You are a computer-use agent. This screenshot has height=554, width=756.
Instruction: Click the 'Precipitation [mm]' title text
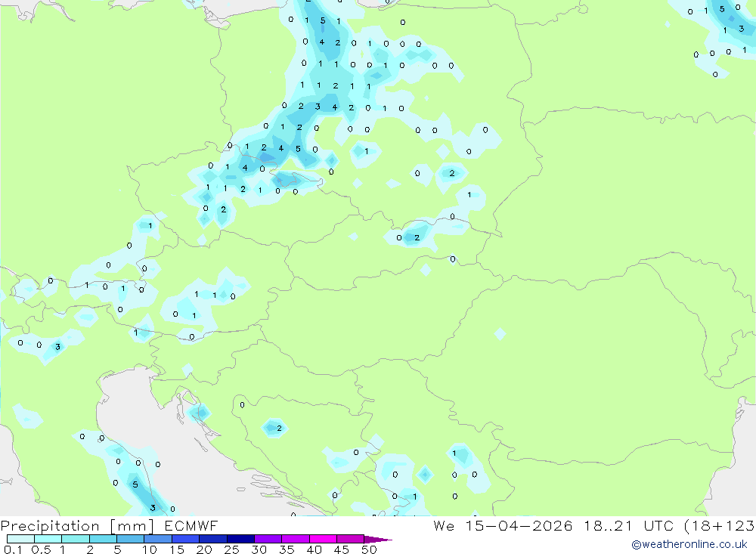77,525
